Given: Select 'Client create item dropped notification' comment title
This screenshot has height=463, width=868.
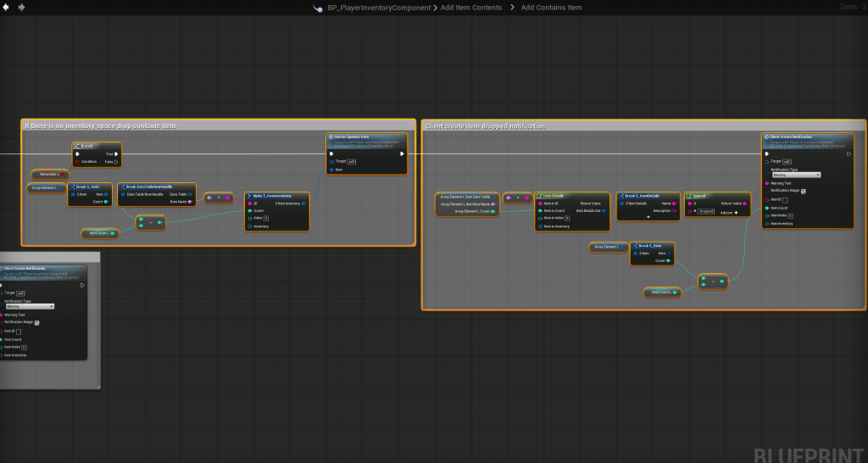Looking at the screenshot, I should 485,126.
